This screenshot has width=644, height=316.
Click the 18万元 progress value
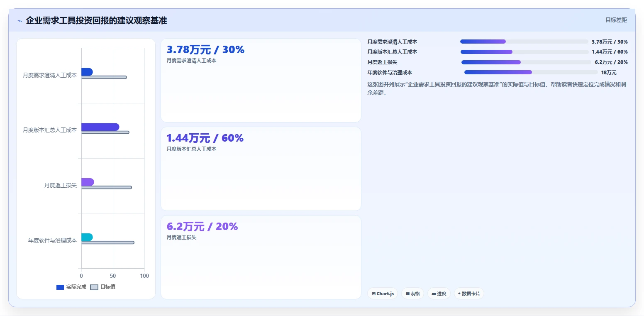(609, 73)
